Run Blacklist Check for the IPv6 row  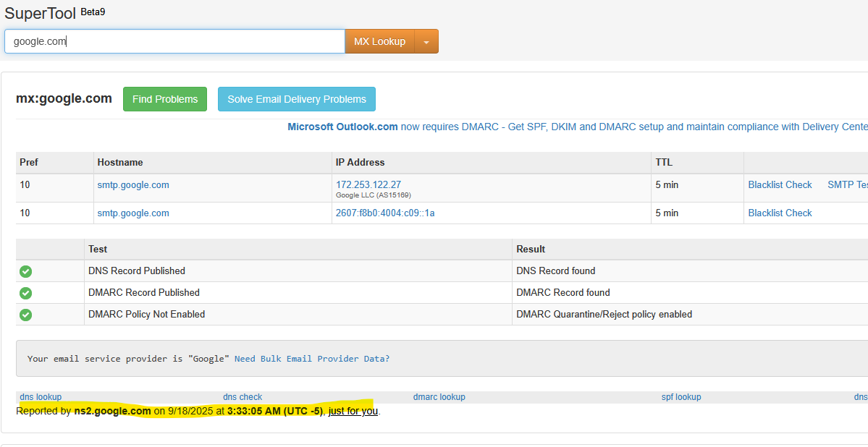(x=780, y=213)
